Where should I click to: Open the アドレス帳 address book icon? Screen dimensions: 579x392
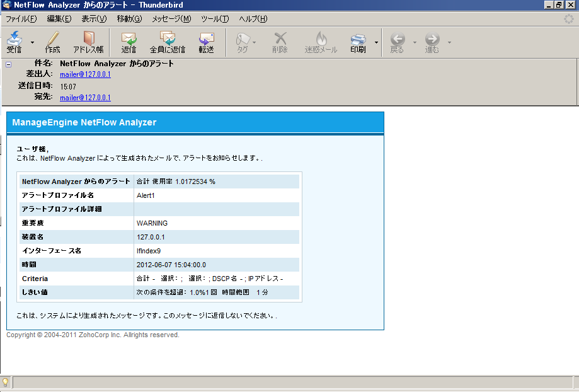click(88, 39)
